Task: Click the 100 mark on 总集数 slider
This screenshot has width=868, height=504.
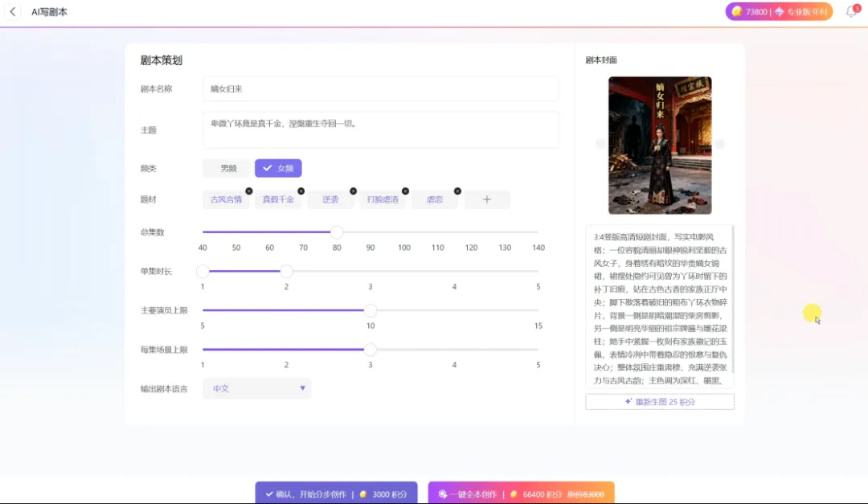Action: 404,248
